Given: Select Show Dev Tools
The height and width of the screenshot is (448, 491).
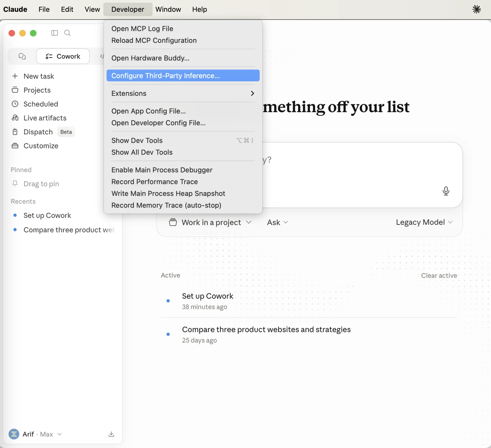Looking at the screenshot, I should 183,141.
